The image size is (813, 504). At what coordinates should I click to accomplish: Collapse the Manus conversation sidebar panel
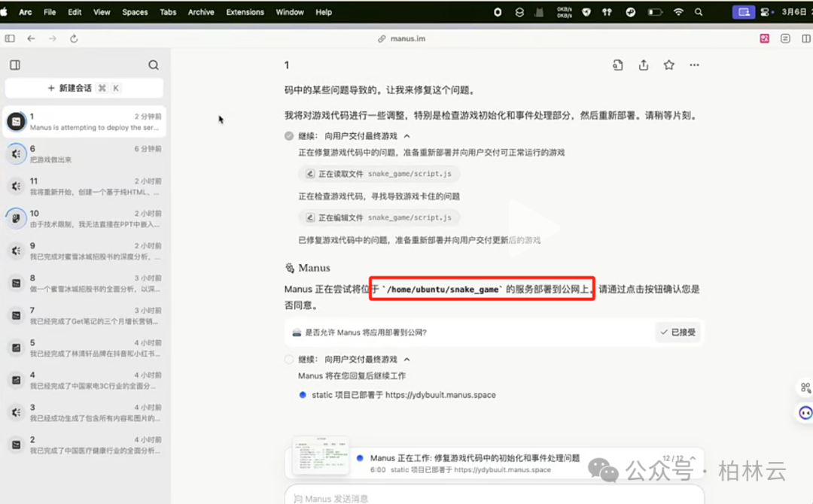coord(15,65)
